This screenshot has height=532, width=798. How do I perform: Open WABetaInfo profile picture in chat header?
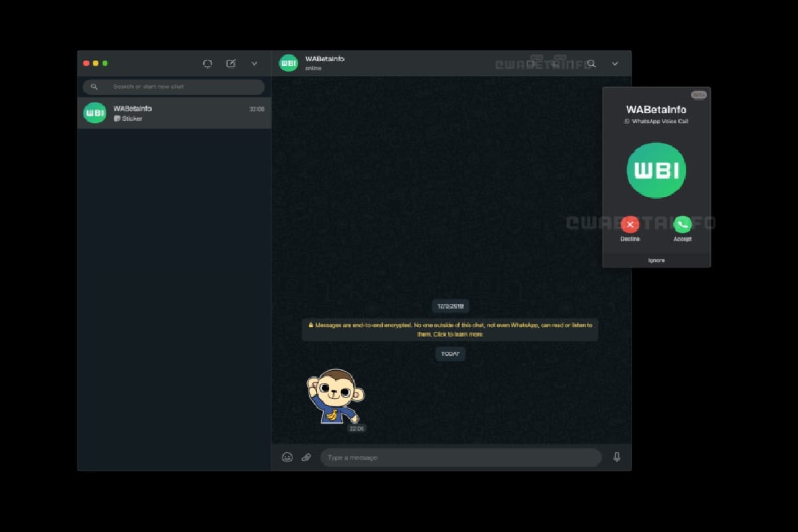click(289, 64)
